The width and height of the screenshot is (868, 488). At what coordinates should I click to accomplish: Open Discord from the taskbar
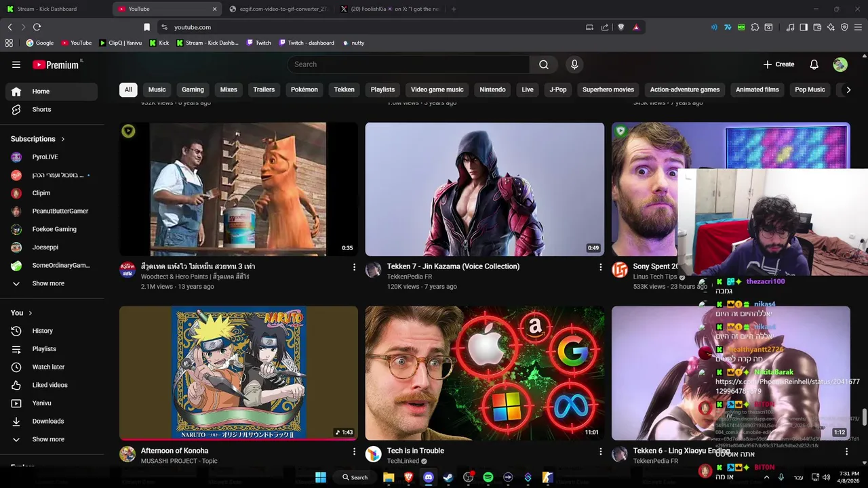click(428, 477)
